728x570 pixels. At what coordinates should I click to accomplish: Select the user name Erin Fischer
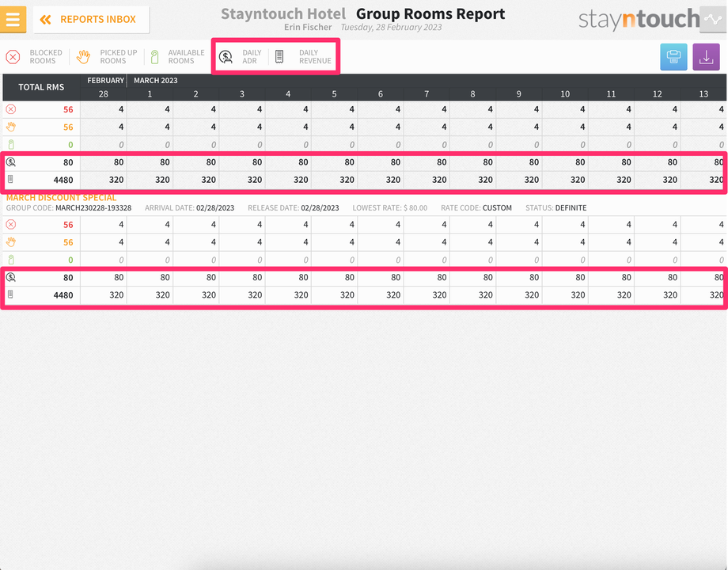pyautogui.click(x=308, y=28)
